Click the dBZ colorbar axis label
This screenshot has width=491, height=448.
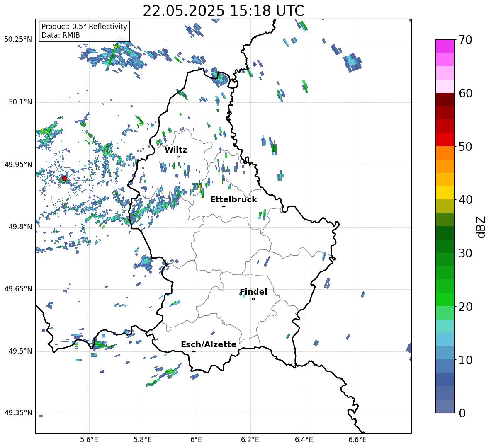point(481,227)
